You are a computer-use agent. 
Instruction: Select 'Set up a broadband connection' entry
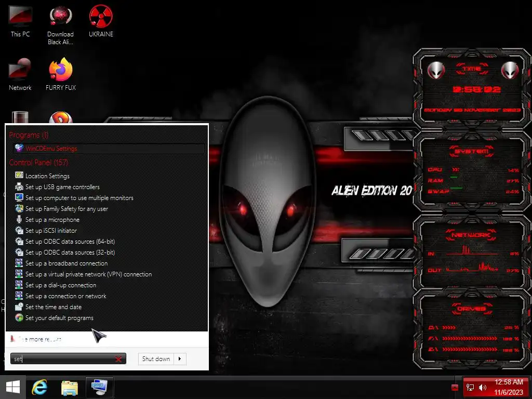[66, 263]
